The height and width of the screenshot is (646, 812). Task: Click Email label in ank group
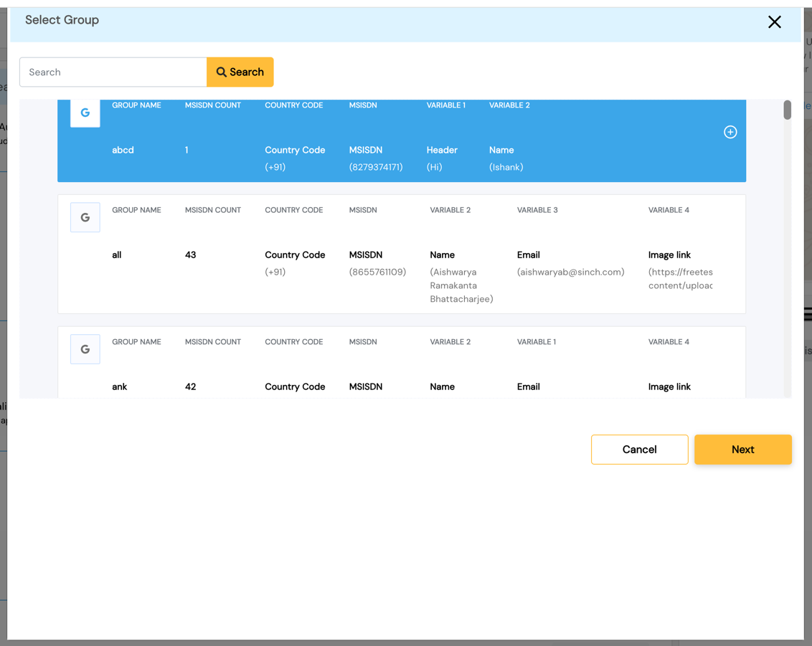tap(528, 386)
